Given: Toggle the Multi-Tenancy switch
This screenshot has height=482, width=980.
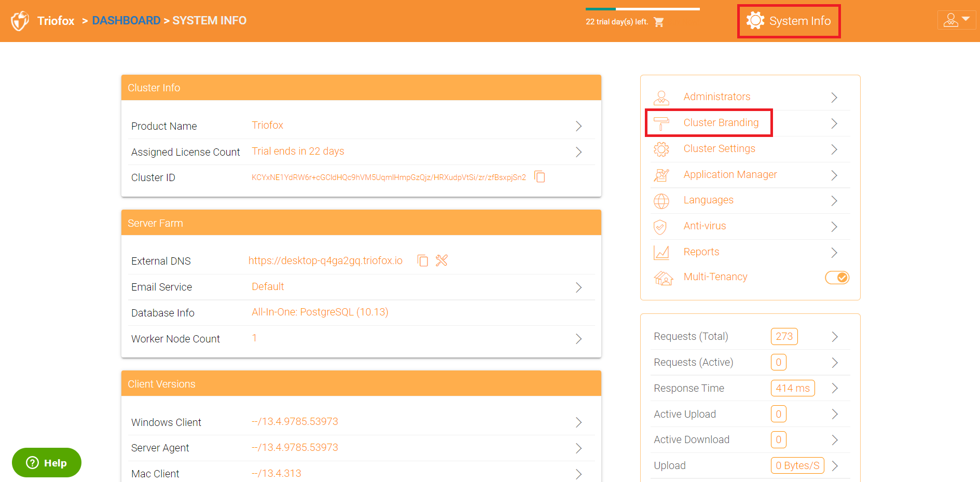Looking at the screenshot, I should coord(837,278).
